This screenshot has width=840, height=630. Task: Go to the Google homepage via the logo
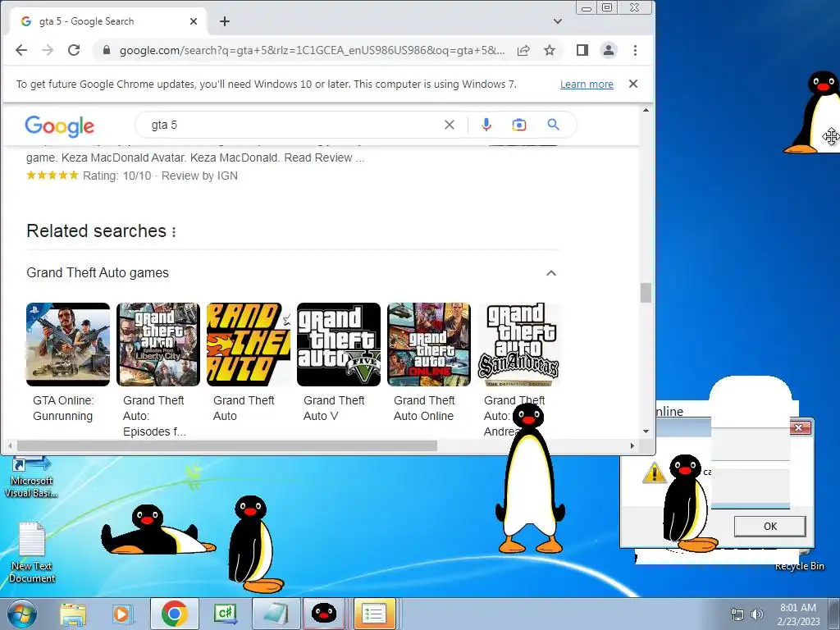click(x=59, y=126)
